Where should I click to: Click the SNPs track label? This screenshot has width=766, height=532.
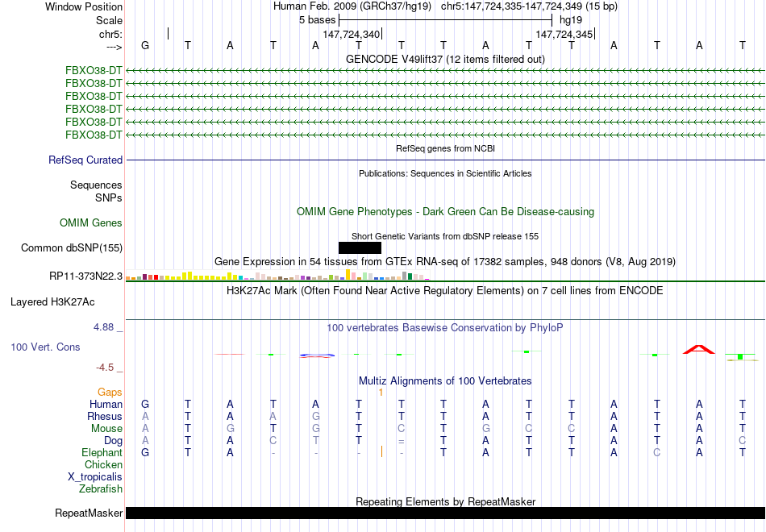point(109,197)
